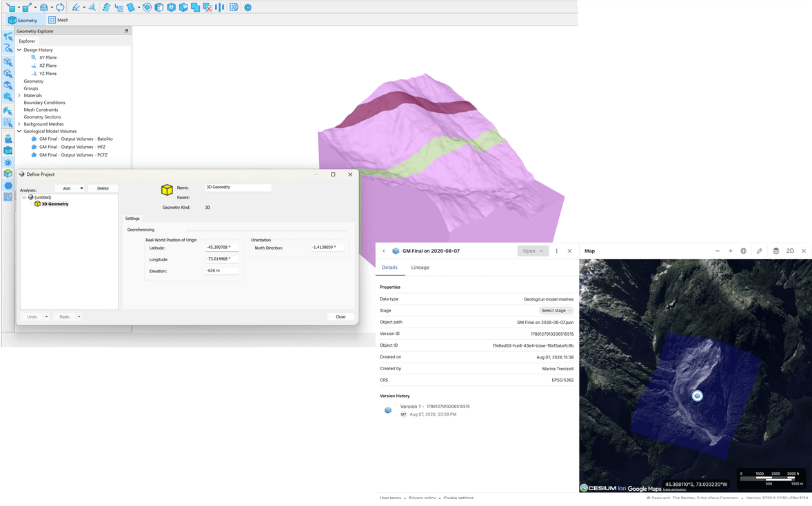The image size is (812, 506).
Task: Select the Explorer tab
Action: point(27,41)
